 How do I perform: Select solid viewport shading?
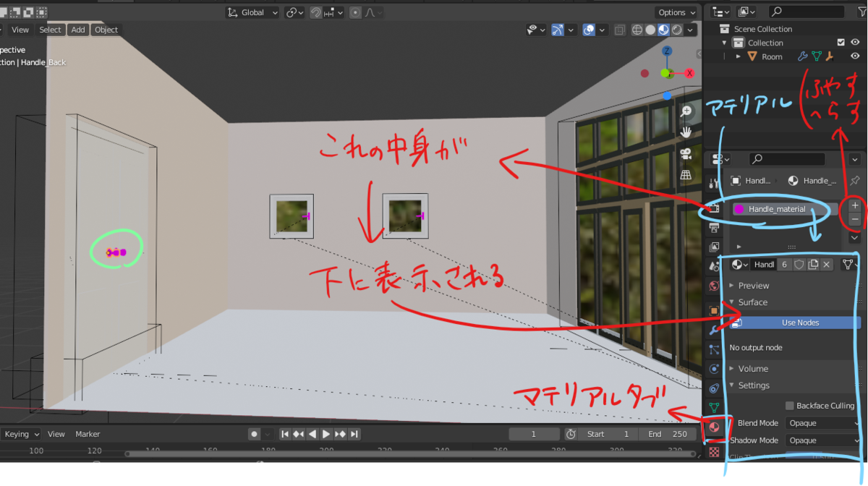(650, 30)
